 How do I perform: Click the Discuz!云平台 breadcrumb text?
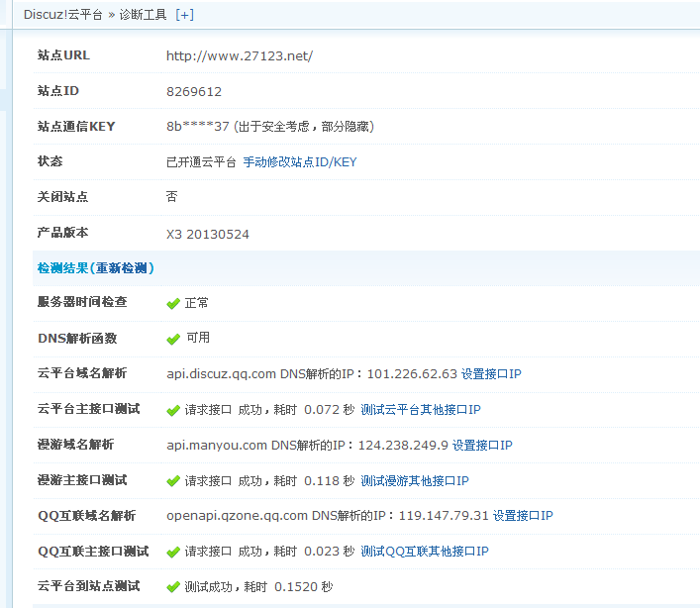click(63, 15)
